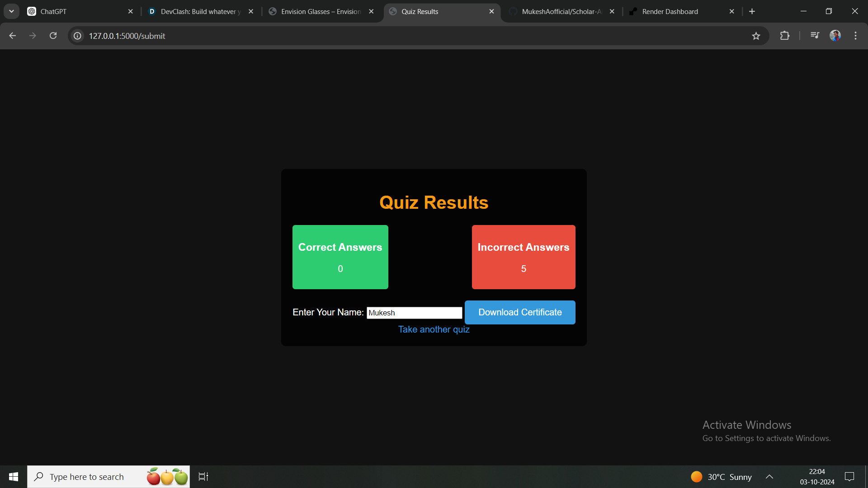The height and width of the screenshot is (488, 868).
Task: Open the Extensions puzzle icon
Action: point(785,36)
